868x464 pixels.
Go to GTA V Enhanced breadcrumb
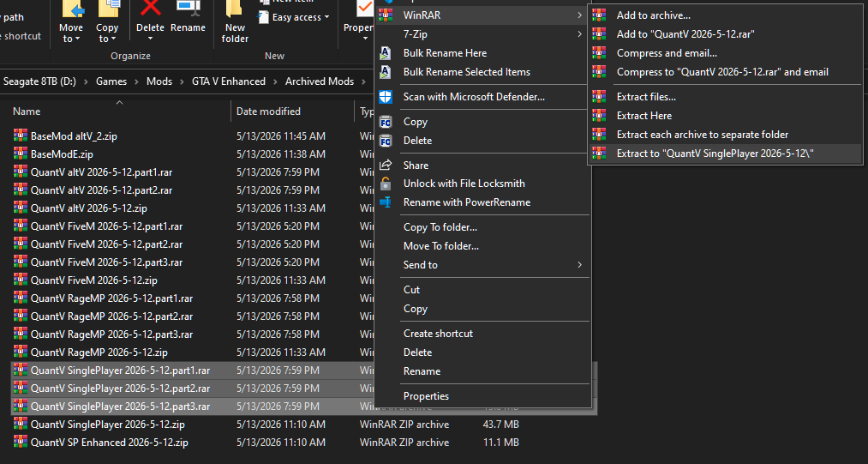[229, 81]
